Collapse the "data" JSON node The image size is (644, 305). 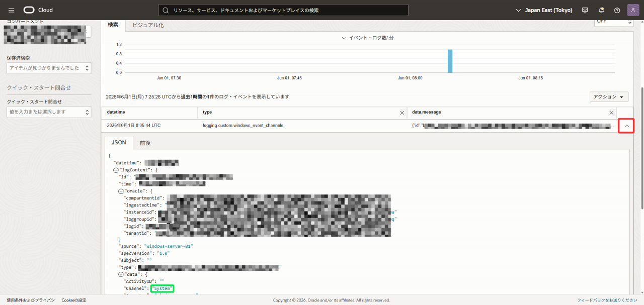point(121,274)
